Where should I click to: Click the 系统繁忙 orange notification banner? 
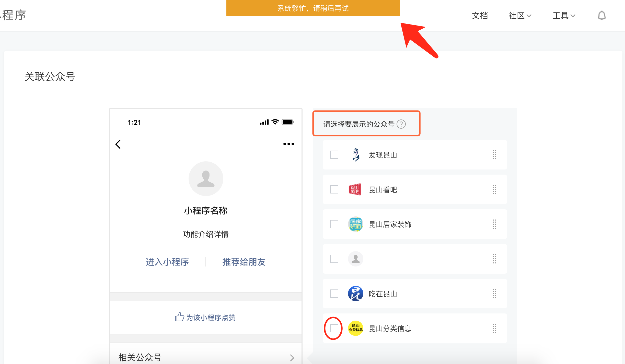tap(313, 8)
